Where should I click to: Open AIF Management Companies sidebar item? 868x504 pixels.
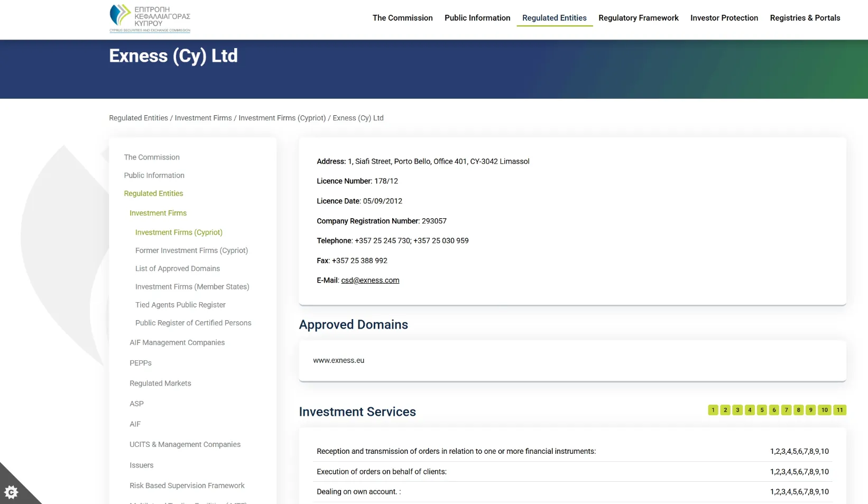177,342
